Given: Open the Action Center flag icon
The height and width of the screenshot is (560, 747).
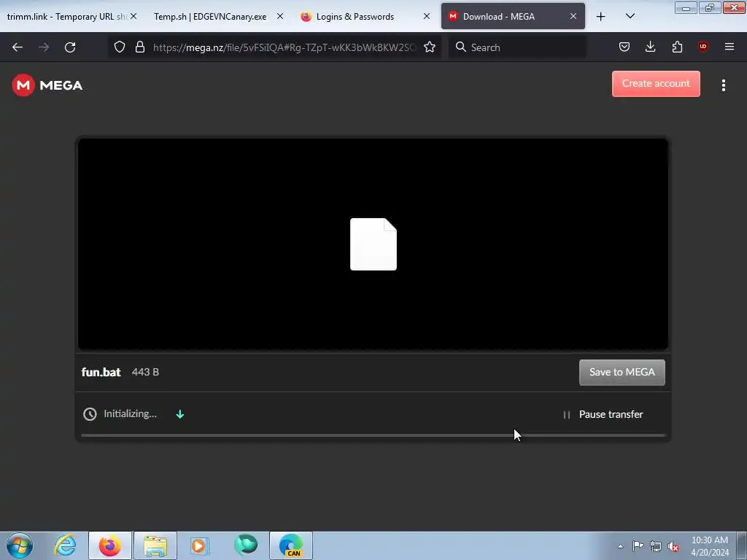Looking at the screenshot, I should 638,545.
